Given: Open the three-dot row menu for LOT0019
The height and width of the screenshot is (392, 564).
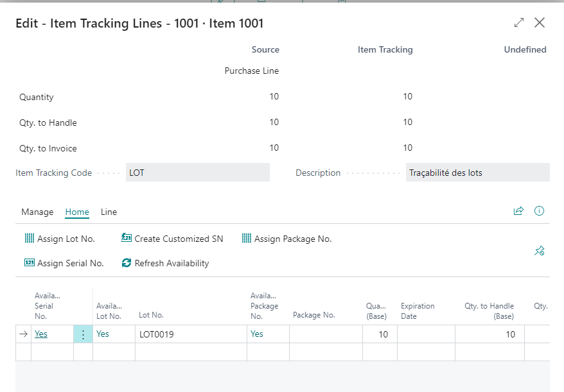Looking at the screenshot, I should point(83,334).
